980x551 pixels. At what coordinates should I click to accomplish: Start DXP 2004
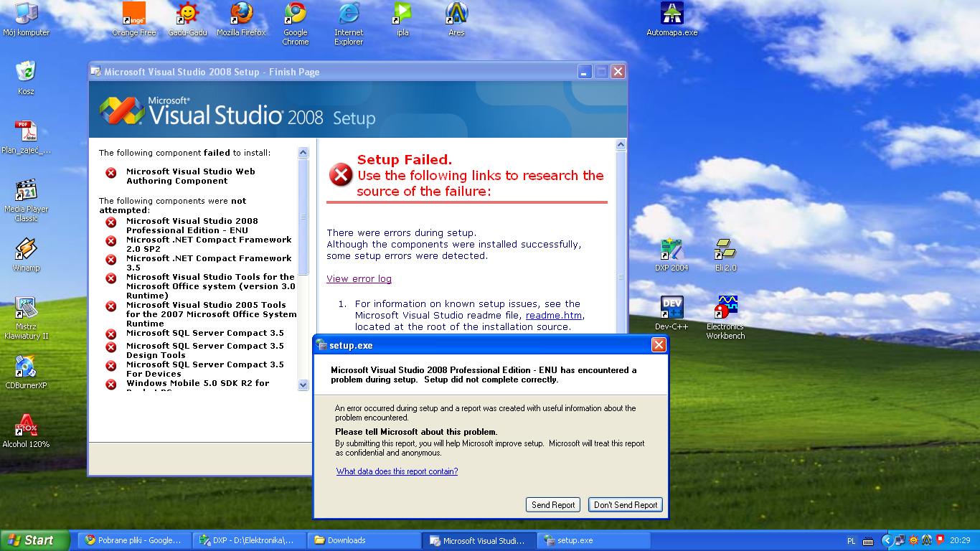[x=672, y=248]
